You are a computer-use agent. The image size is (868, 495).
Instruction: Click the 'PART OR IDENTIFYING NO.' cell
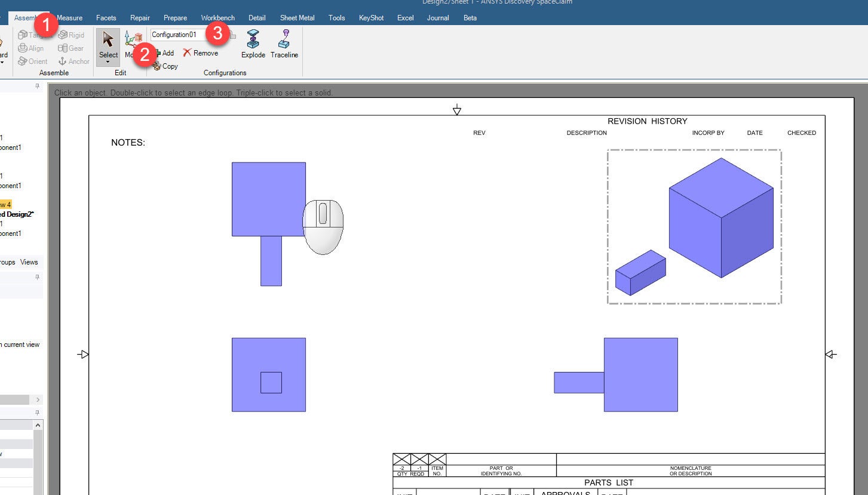click(501, 471)
